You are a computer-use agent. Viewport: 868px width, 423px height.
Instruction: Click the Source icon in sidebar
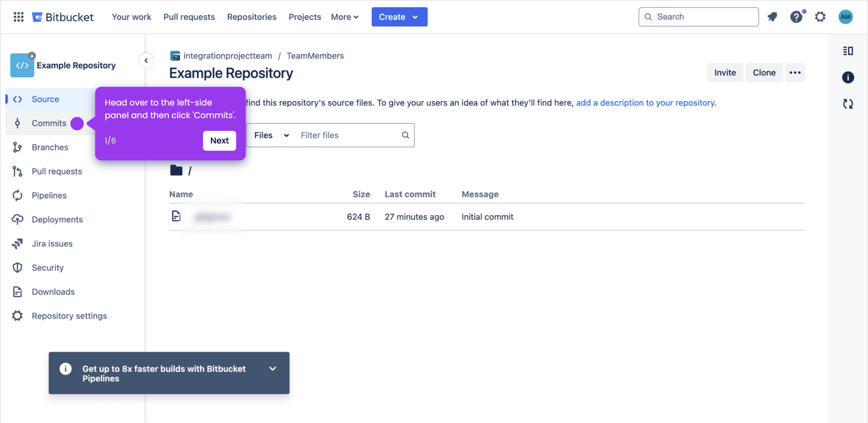17,99
